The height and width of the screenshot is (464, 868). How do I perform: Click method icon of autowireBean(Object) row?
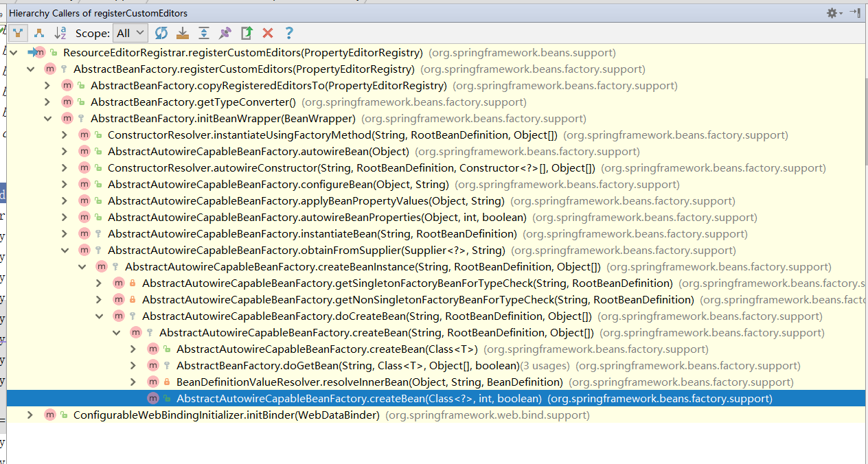[x=84, y=152]
